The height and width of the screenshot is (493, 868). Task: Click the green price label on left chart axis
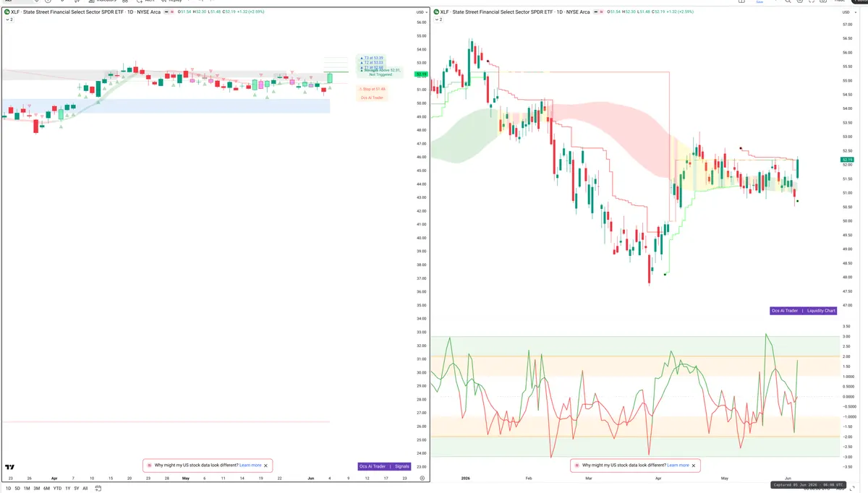420,74
